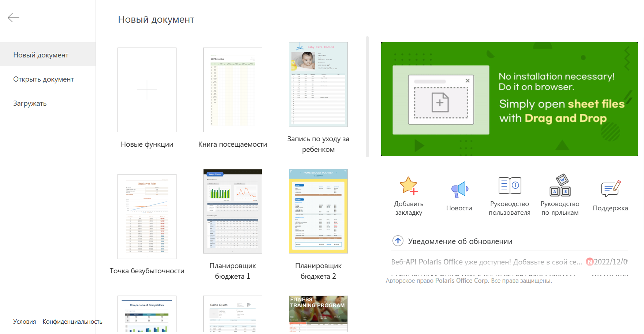Open the Fitness Training Program template

[x=318, y=314]
